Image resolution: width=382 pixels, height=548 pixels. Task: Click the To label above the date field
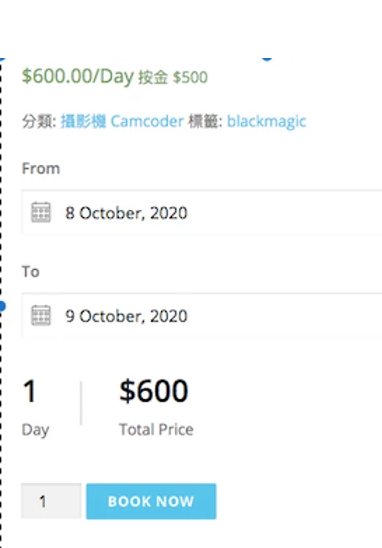(x=30, y=272)
